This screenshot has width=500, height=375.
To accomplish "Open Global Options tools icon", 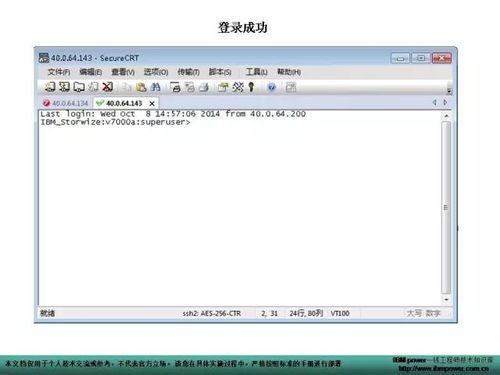I will (x=238, y=87).
